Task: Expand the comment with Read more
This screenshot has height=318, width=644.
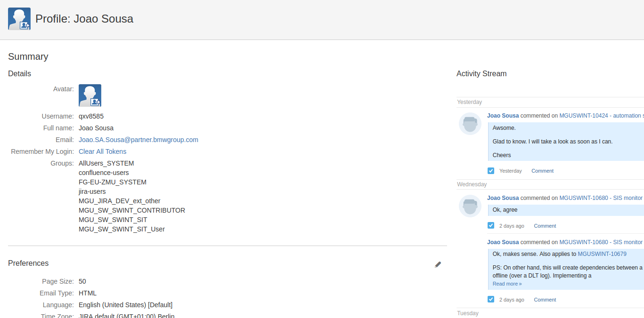Action: (507, 284)
